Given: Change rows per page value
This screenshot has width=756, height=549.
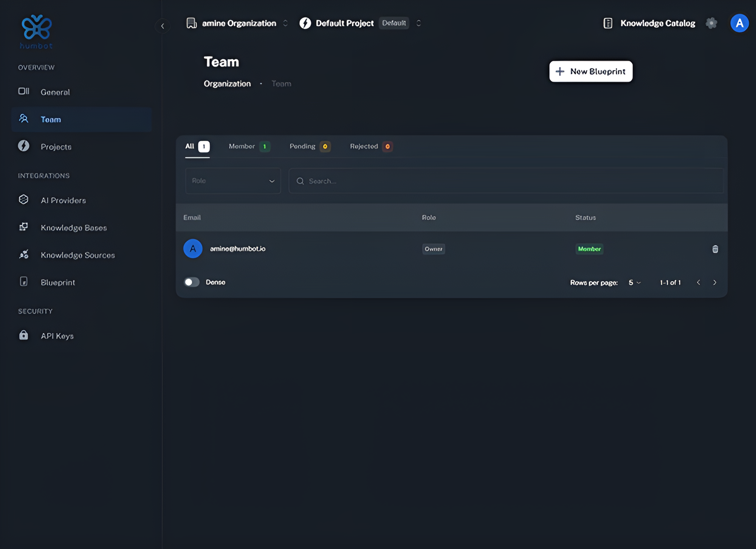Looking at the screenshot, I should (634, 282).
